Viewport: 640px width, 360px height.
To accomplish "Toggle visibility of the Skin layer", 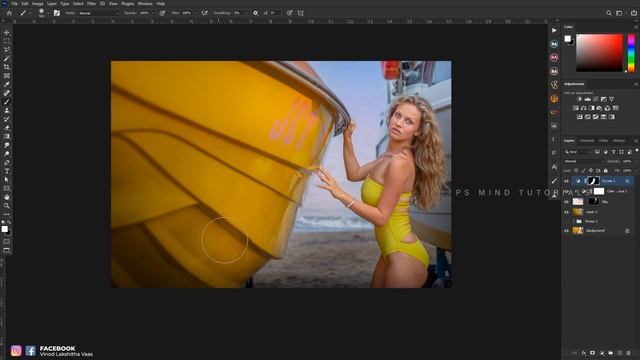I will click(566, 202).
